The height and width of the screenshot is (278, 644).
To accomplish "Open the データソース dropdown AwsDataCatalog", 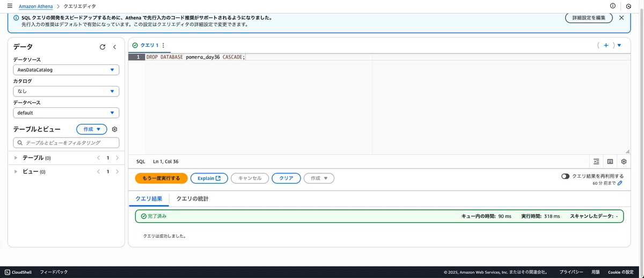I will pos(66,70).
